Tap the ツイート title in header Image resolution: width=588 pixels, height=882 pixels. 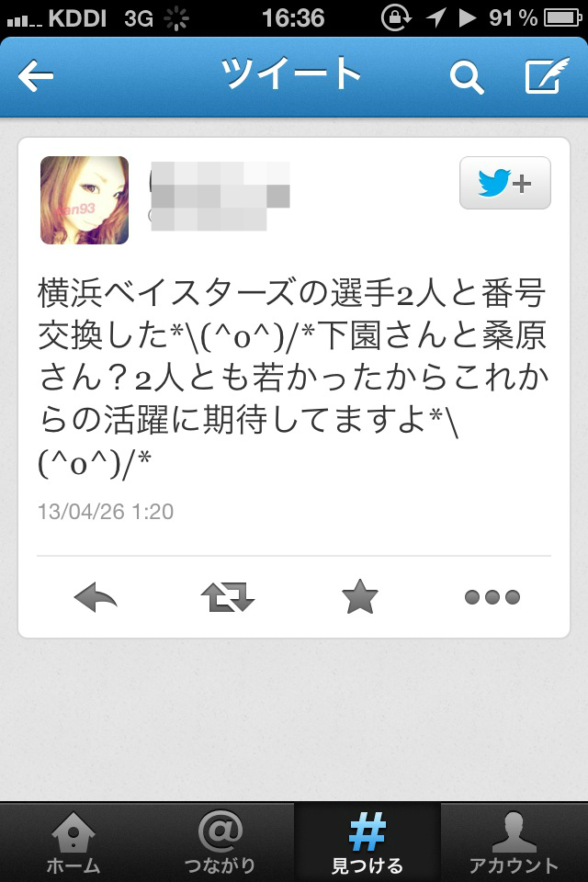291,73
